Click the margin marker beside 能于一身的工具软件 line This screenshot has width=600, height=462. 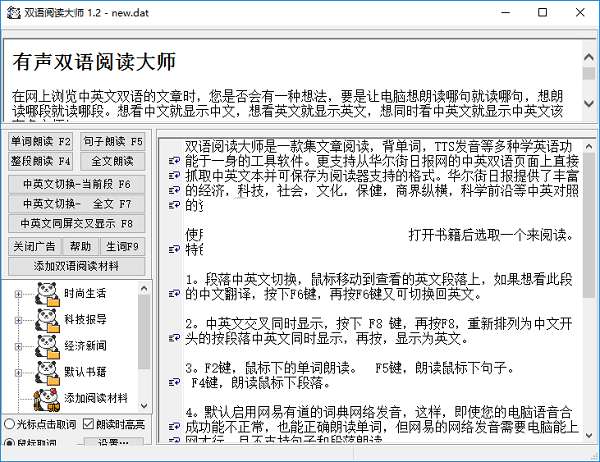[x=174, y=161]
